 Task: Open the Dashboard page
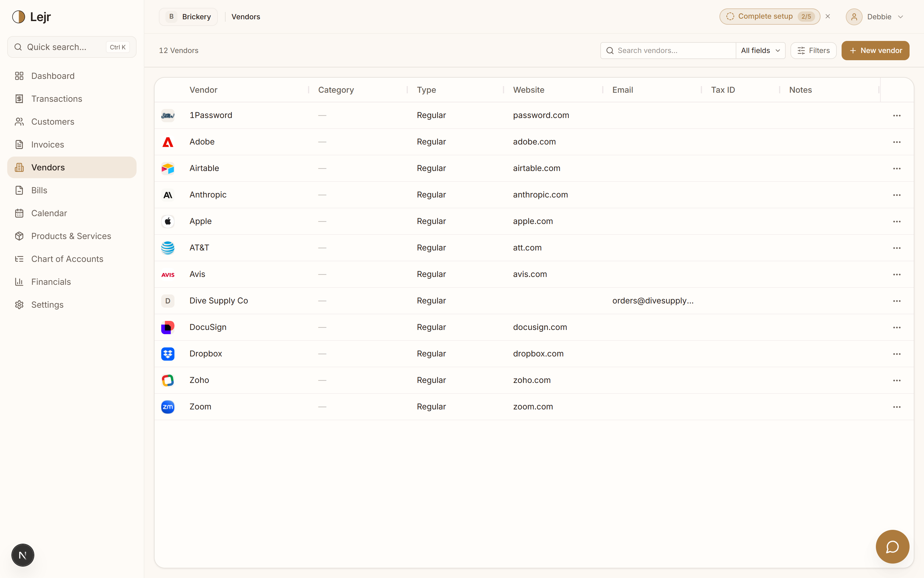[72, 76]
